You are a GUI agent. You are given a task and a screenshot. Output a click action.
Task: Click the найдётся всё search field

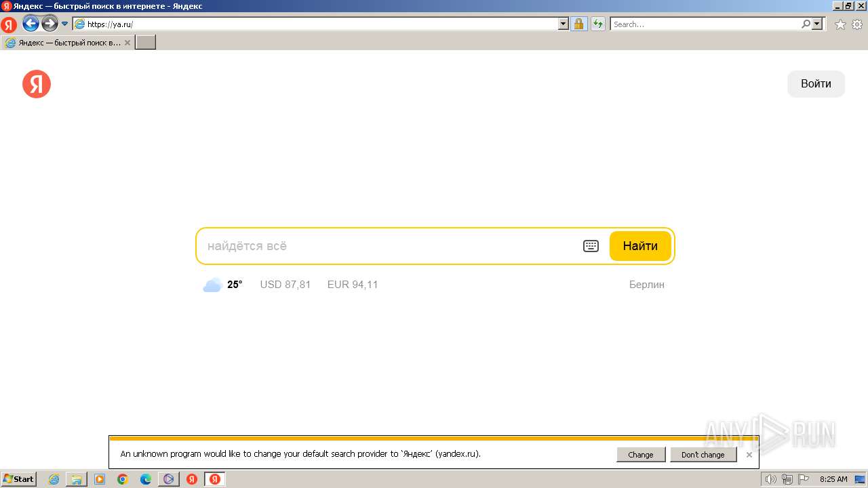coord(390,246)
